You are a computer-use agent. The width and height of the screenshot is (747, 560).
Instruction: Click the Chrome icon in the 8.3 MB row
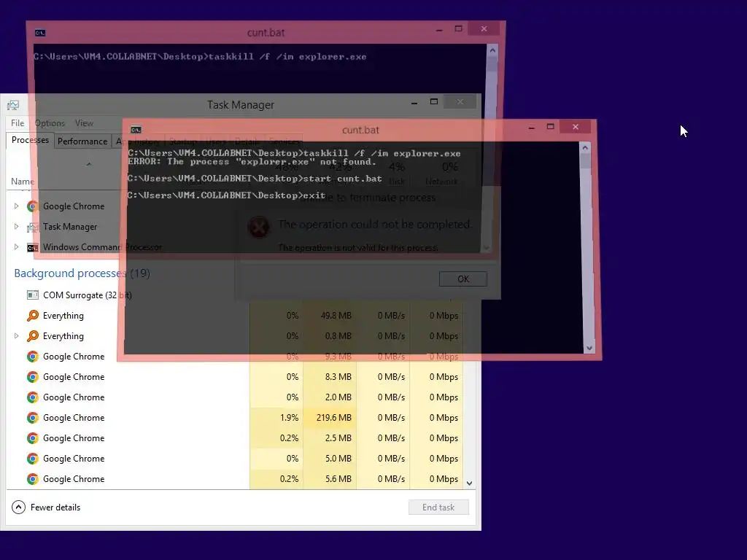(32, 377)
